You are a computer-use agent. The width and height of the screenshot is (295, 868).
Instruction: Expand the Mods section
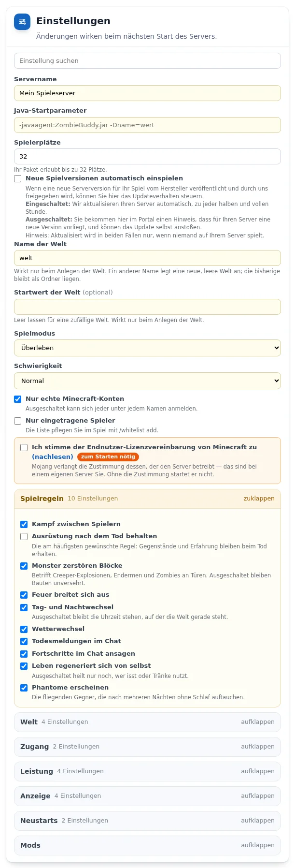pyautogui.click(x=147, y=845)
